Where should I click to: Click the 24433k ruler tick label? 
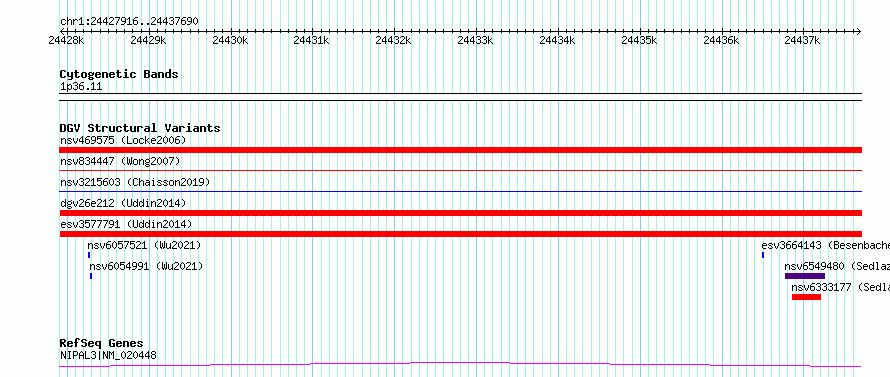pos(476,40)
